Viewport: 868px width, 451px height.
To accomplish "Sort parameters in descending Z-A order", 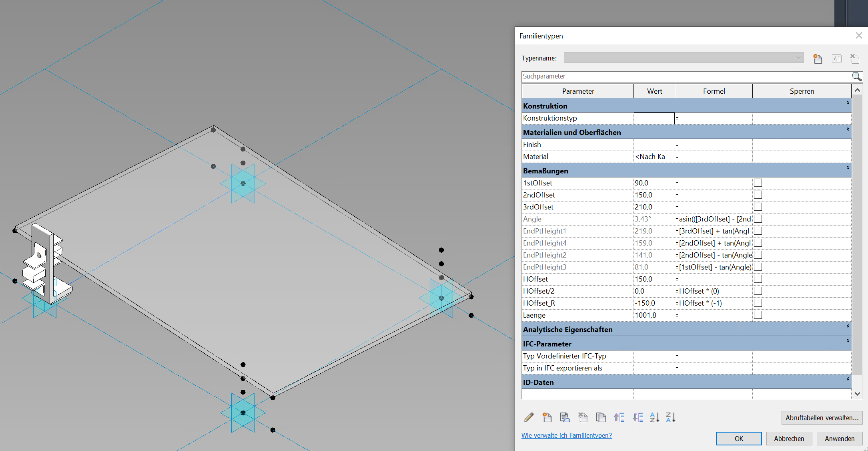I will point(671,417).
